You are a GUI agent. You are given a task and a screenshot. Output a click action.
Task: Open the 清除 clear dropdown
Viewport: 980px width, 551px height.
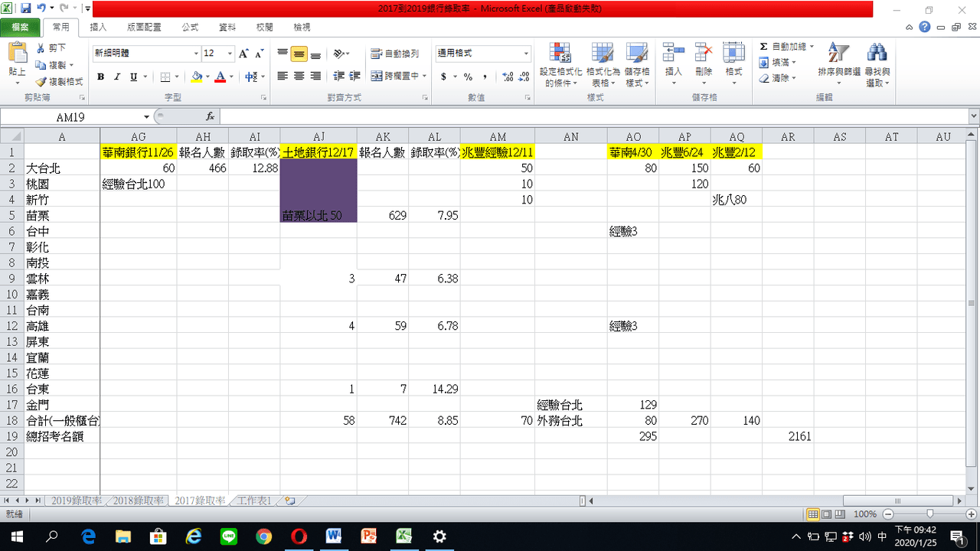tap(778, 78)
